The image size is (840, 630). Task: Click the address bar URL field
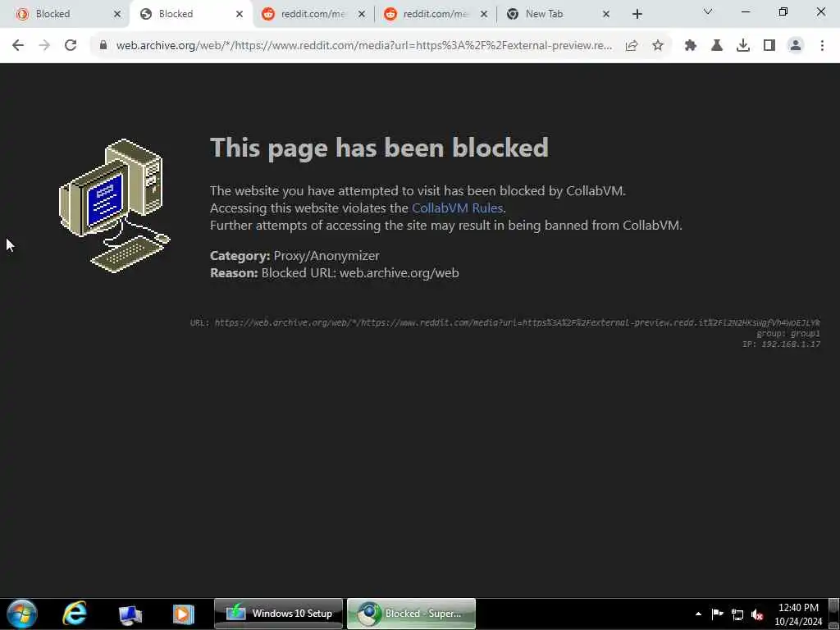[363, 46]
